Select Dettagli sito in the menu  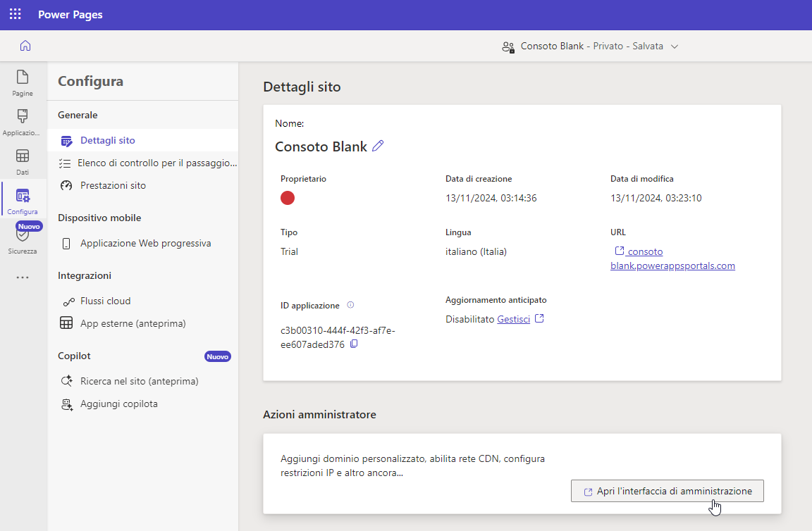(142, 140)
